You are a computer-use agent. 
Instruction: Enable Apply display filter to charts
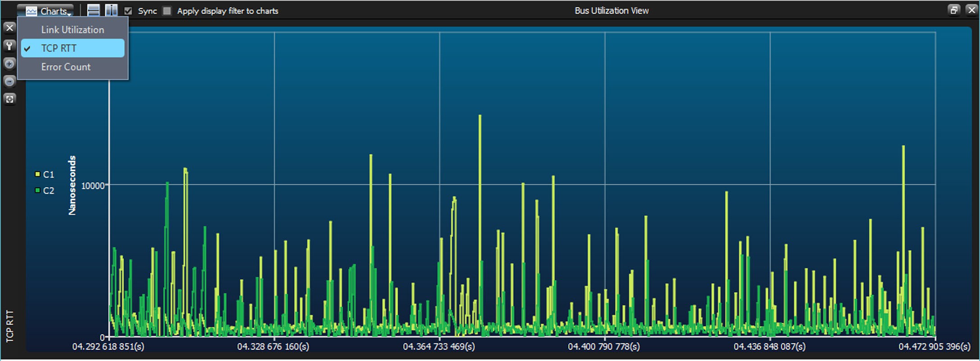(167, 11)
